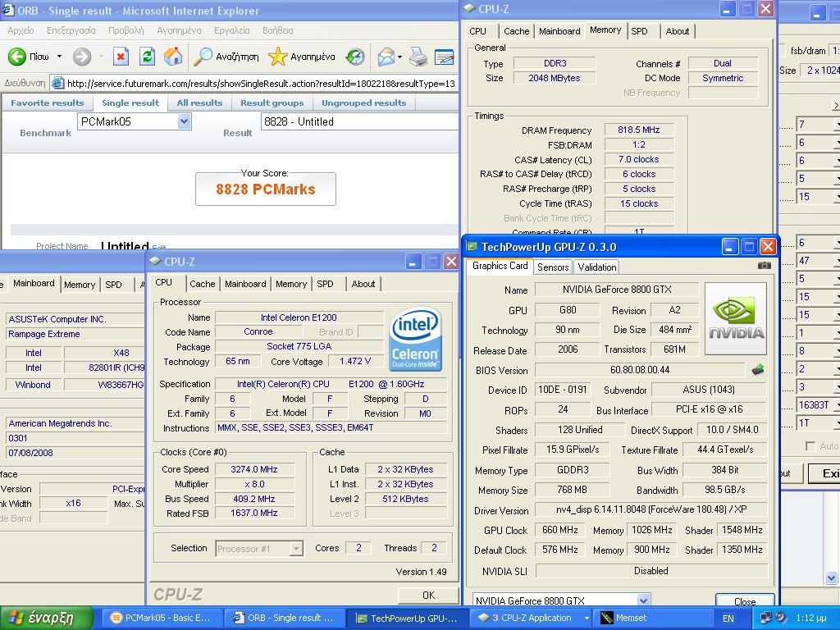840x630 pixels.
Task: Click the Core Speed 3274.0 MHz value
Action: pos(254,469)
